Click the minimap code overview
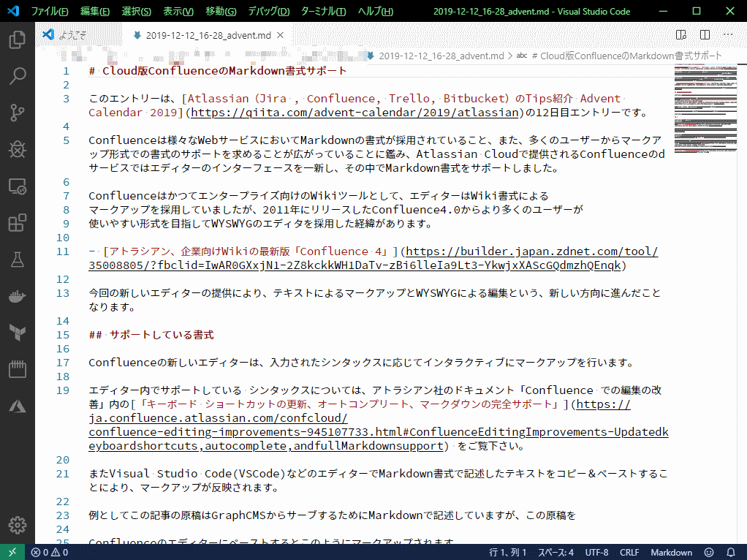Image resolution: width=747 pixels, height=560 pixels. [x=705, y=109]
